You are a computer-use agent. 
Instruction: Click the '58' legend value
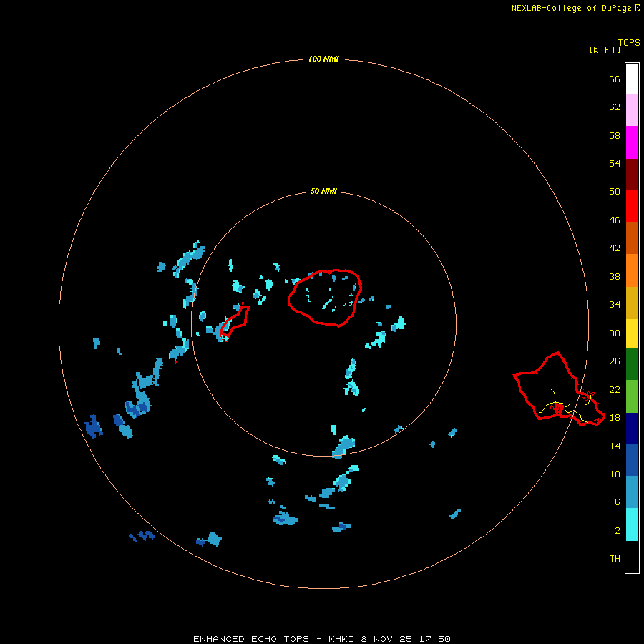(x=615, y=135)
